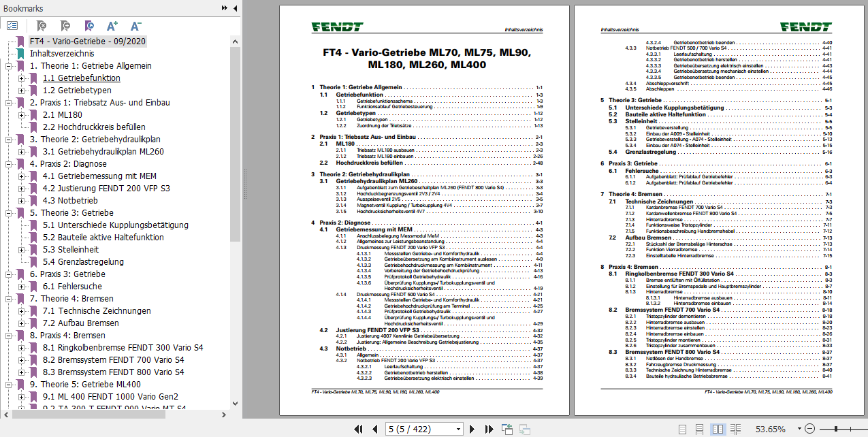868x437 pixels.
Task: Select bookmark 9. Theorie 5: Getriebe ML400
Action: 86,385
